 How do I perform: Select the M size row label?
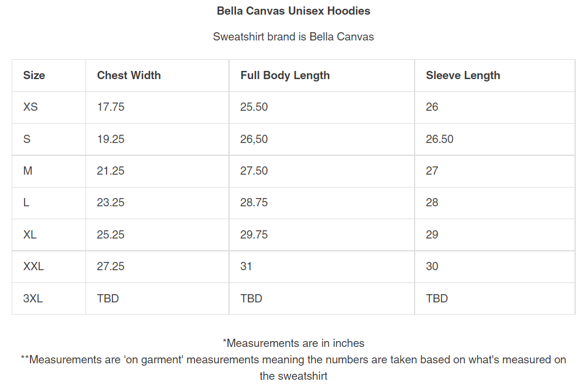[28, 171]
